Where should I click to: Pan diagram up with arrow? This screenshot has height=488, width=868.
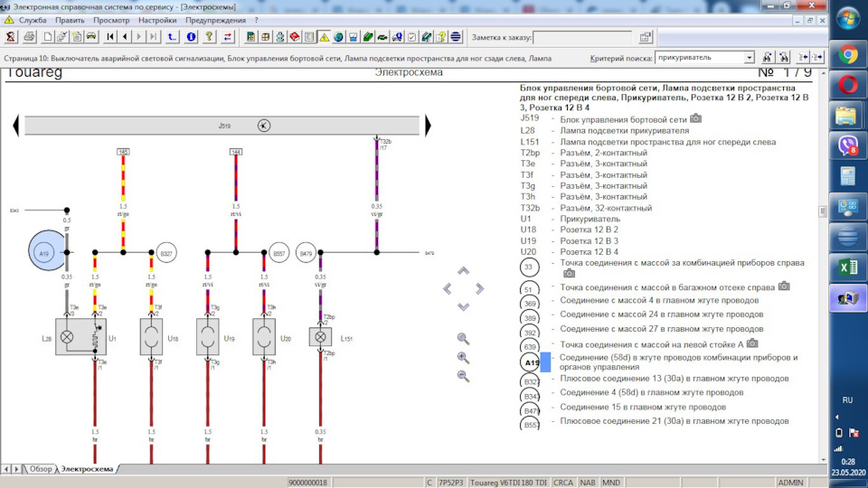click(x=463, y=270)
